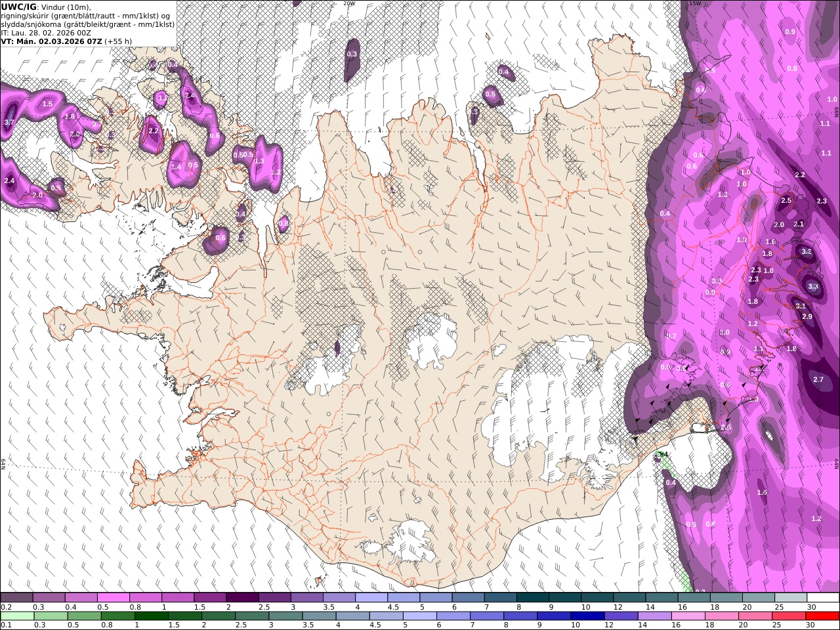The width and height of the screenshot is (840, 630).
Task: Click the 3.2 snowfall value on the map
Action: [807, 252]
